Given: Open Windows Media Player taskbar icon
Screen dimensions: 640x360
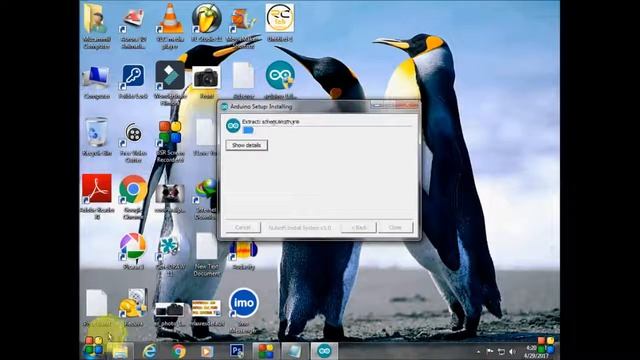Looking at the screenshot, I should coord(207,351).
